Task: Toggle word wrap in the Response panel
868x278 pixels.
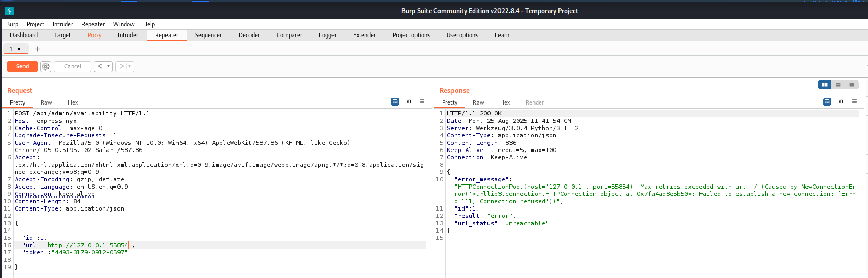Action: tap(827, 101)
